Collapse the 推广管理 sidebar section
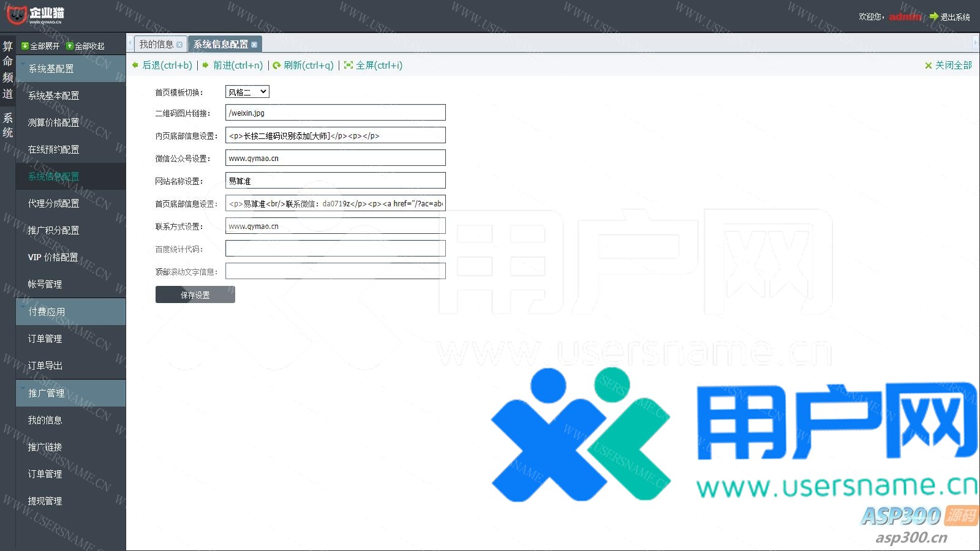This screenshot has height=551, width=980. [70, 393]
